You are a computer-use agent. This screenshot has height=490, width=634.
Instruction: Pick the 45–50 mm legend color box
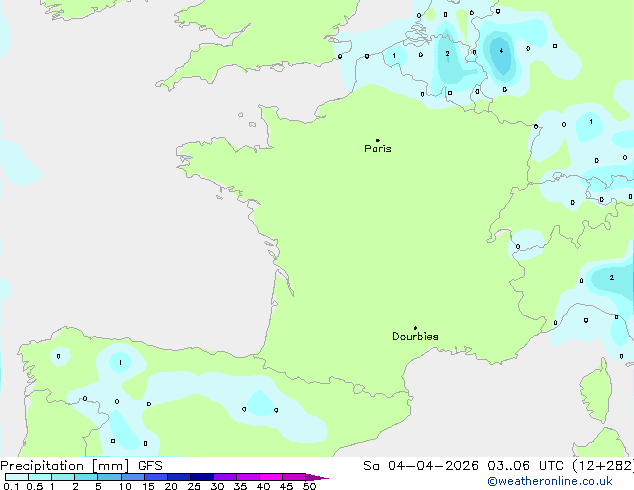[294, 477]
